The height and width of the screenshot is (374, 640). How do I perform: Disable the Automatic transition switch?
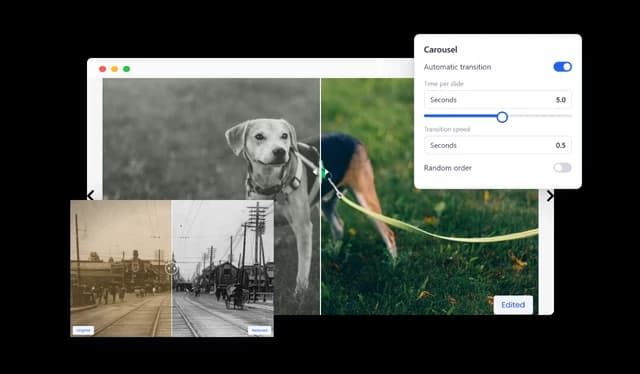click(x=562, y=67)
